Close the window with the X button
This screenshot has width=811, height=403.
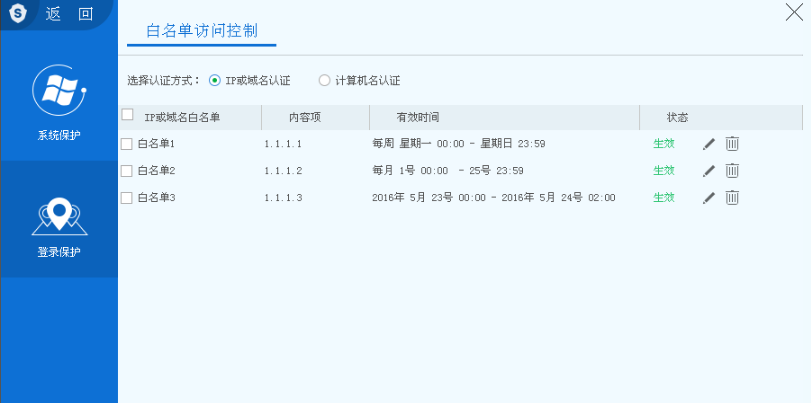point(794,12)
